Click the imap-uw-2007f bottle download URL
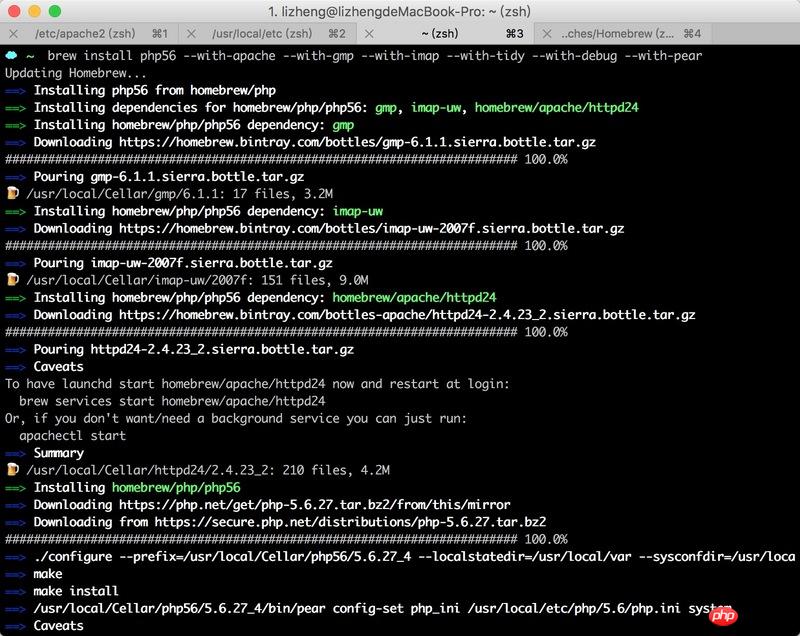The image size is (800, 636). click(371, 228)
